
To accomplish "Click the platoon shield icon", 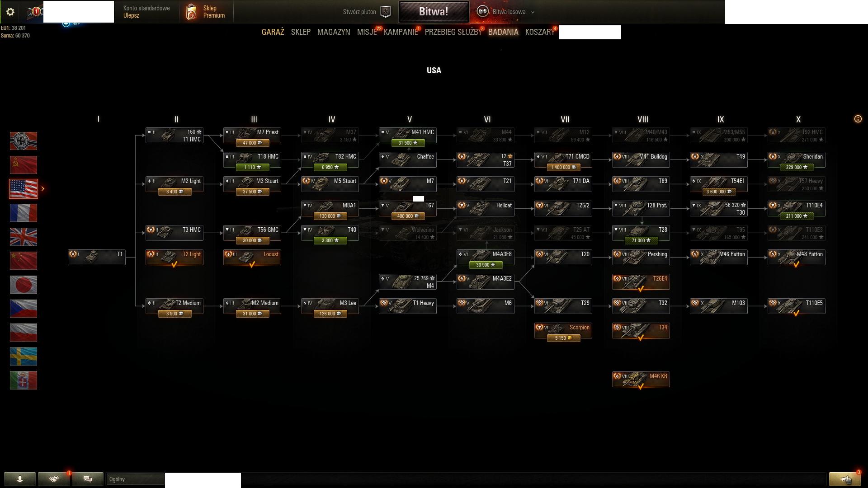I will coord(386,12).
